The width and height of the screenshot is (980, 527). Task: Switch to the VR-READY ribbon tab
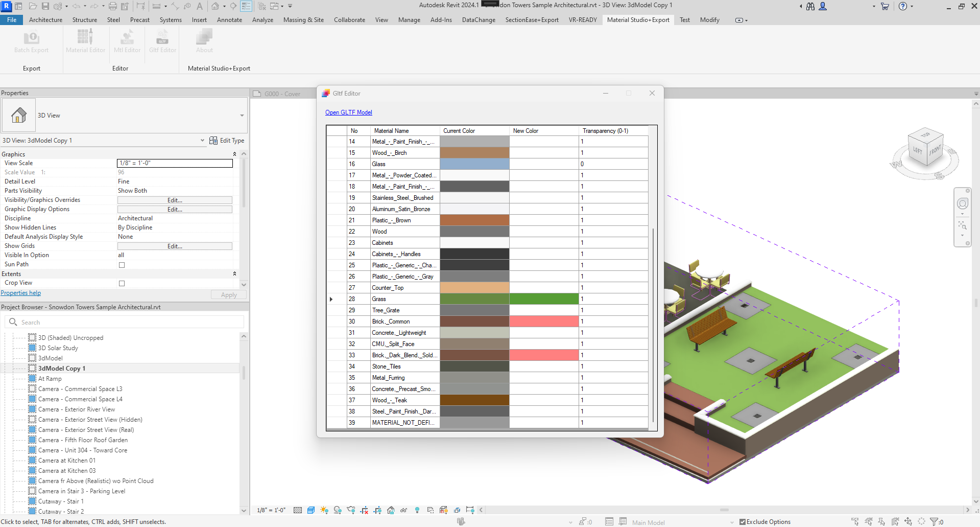pos(583,20)
